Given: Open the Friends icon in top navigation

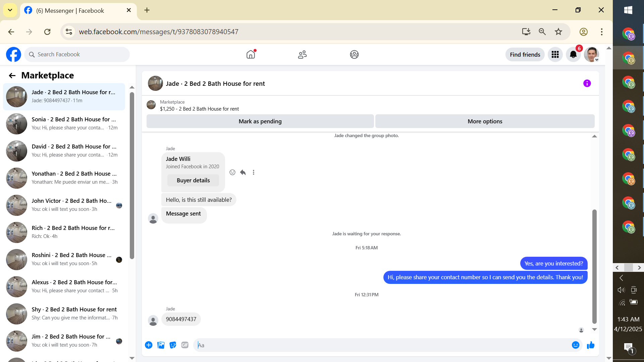Looking at the screenshot, I should click(302, 54).
